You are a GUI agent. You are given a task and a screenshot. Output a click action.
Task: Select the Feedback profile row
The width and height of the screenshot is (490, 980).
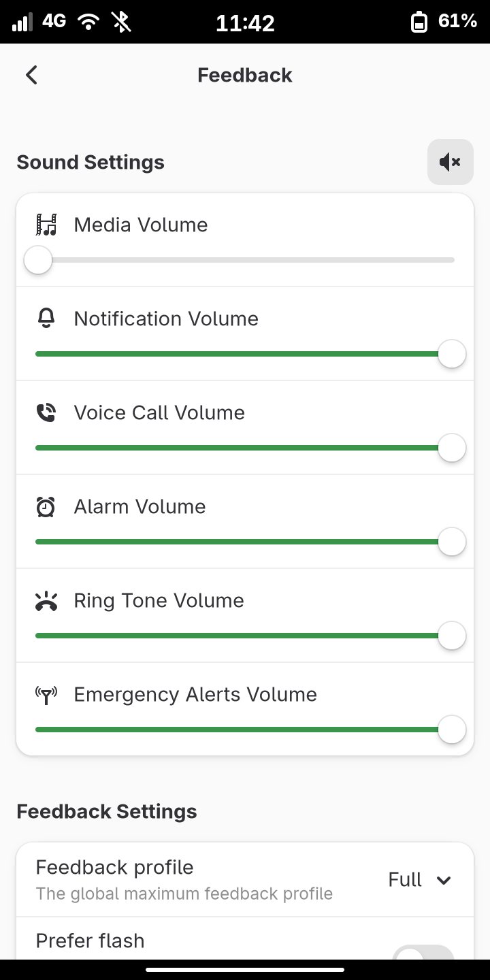pos(245,880)
